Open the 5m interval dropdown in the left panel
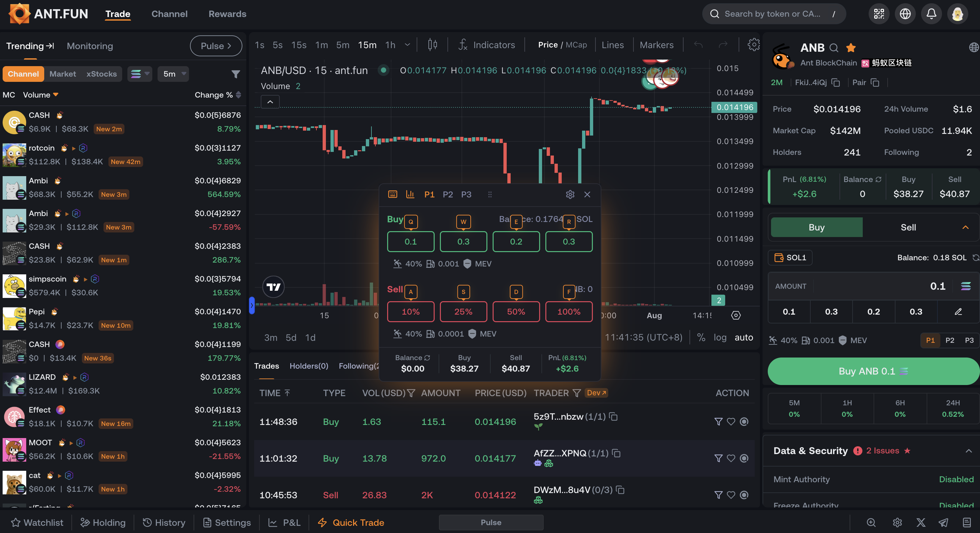980x533 pixels. tap(173, 74)
